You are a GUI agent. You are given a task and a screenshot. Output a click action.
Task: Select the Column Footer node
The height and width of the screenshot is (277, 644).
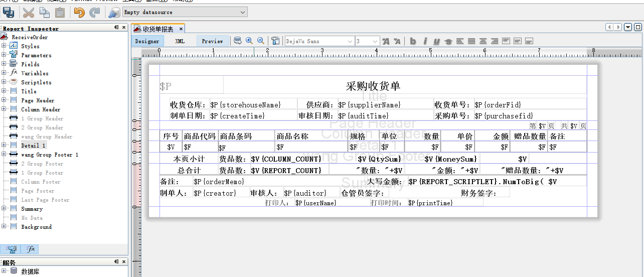pyautogui.click(x=41, y=182)
